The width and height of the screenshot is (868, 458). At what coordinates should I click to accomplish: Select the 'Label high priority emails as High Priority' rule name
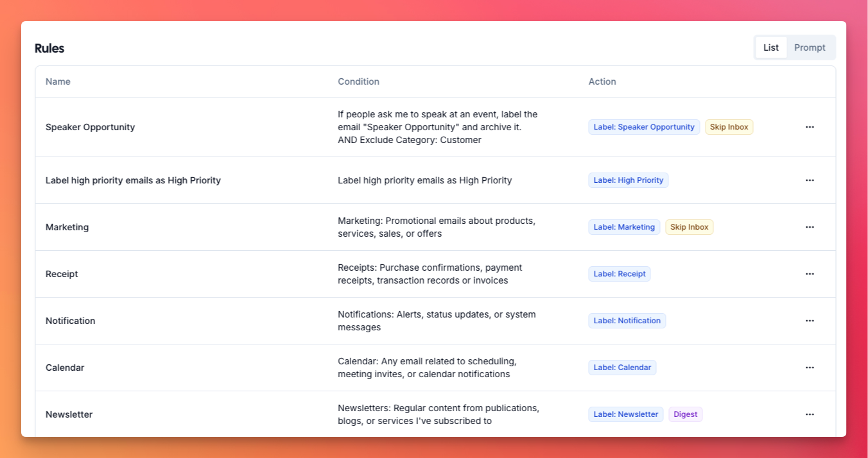133,180
